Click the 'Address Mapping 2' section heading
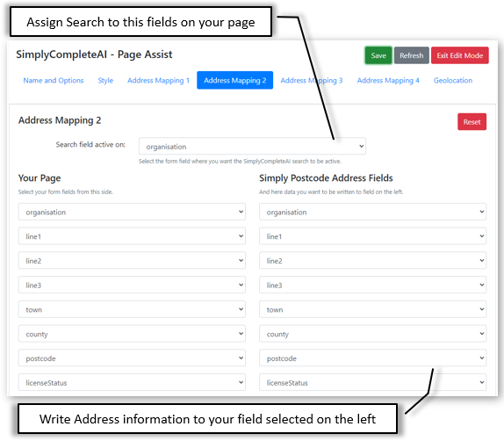This screenshot has height=441, width=504. coord(60,120)
